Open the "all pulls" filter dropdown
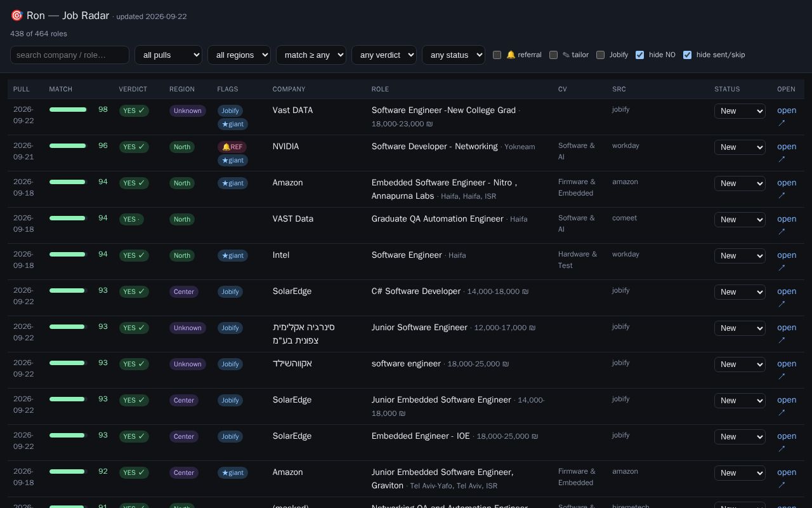This screenshot has width=812, height=508. 168,55
